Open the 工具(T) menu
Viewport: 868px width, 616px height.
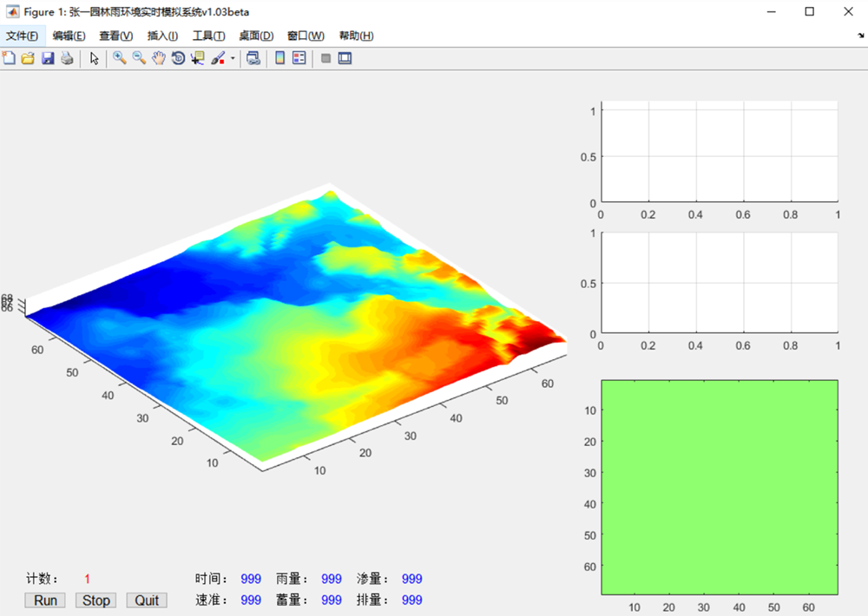(208, 36)
